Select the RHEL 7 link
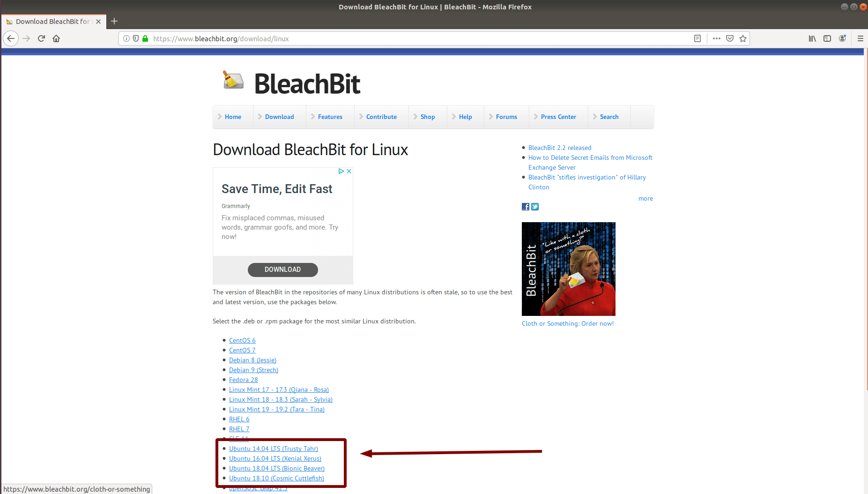This screenshot has height=494, width=868. [x=239, y=429]
